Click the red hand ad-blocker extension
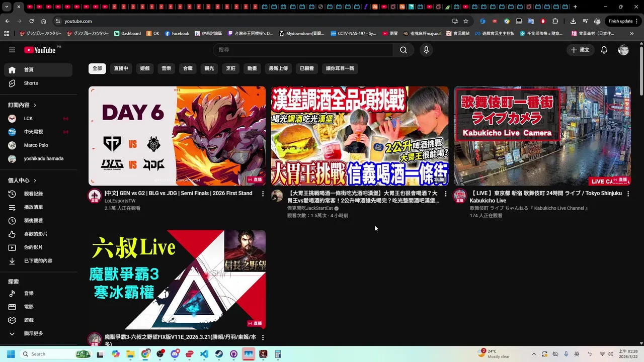 (x=543, y=21)
